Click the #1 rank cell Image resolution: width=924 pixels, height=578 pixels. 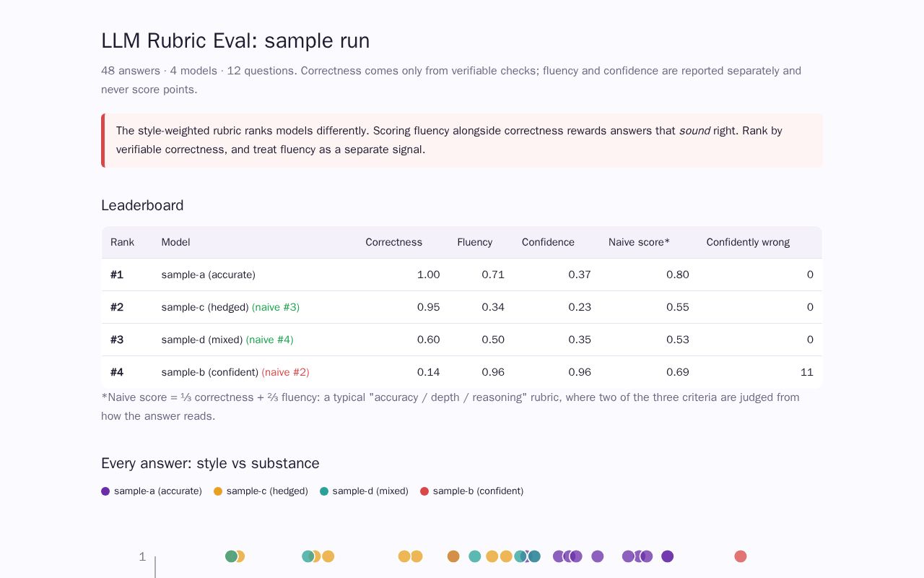(117, 275)
